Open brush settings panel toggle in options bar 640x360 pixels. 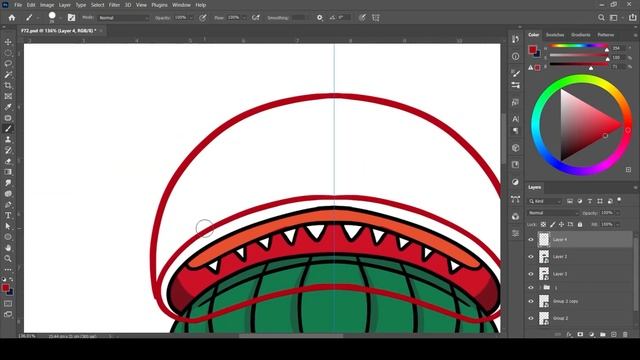71,18
